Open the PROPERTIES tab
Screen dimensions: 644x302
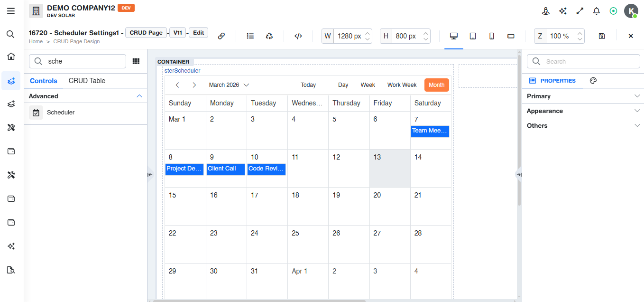click(x=553, y=81)
